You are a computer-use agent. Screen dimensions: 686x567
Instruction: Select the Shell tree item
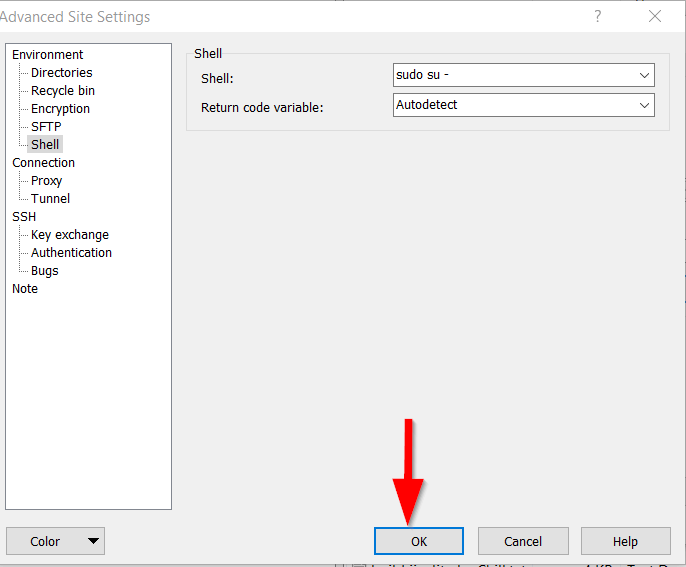45,145
